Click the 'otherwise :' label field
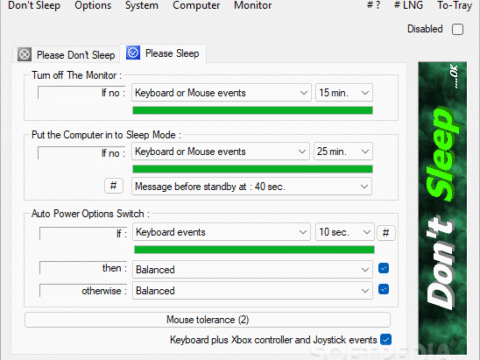This screenshot has height=360, width=480. pyautogui.click(x=83, y=290)
